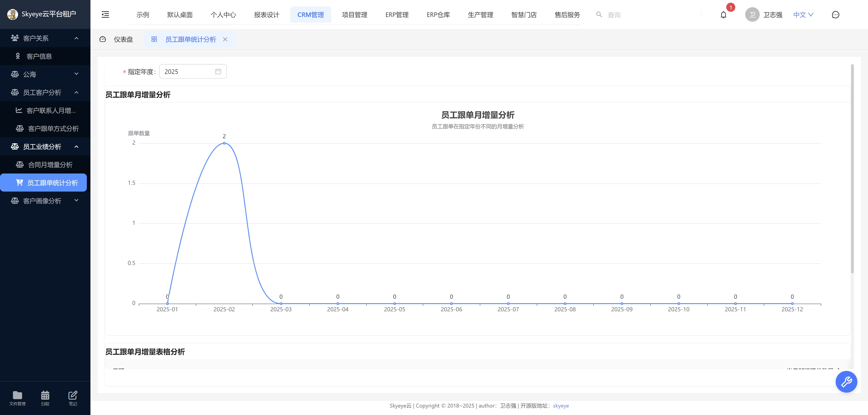Click the 2025-01 data point on chart

[167, 303]
